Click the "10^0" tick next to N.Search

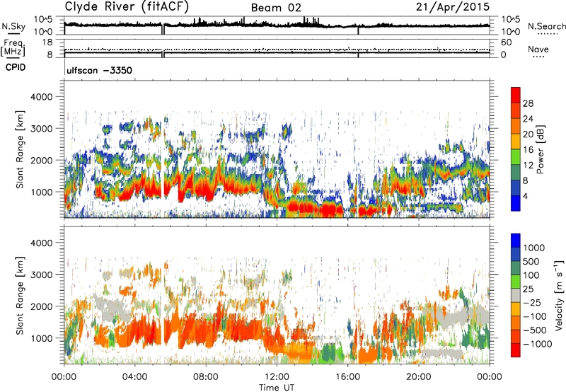[x=511, y=32]
